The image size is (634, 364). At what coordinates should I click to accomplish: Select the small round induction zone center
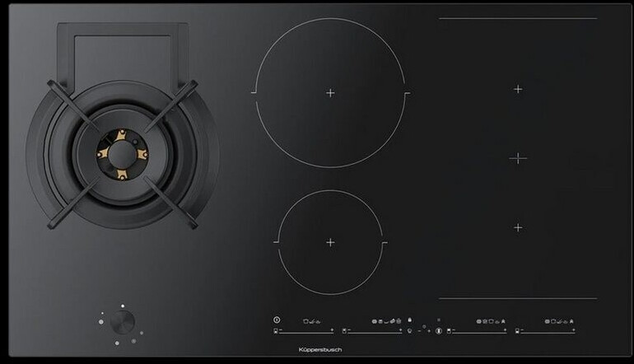[330, 242]
